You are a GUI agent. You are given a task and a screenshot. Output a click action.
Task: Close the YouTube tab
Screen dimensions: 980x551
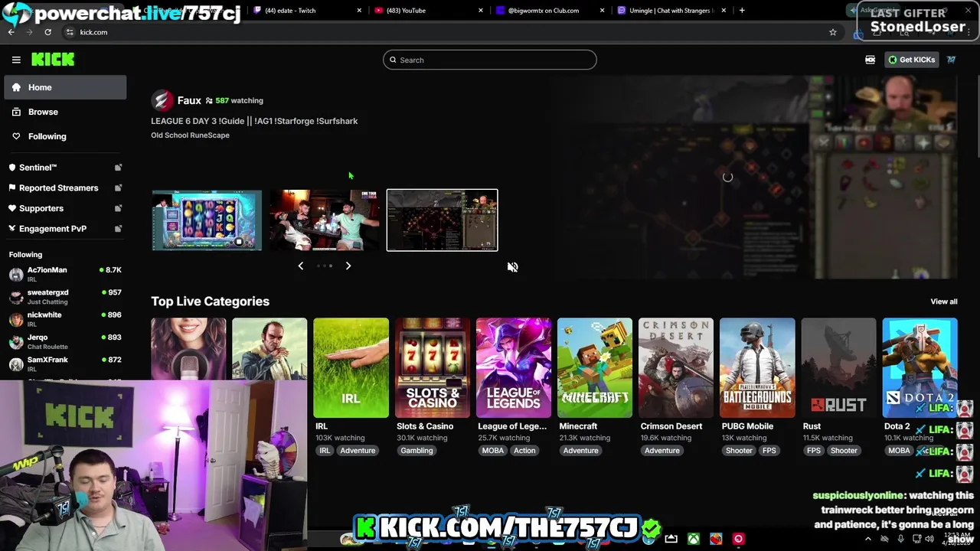[481, 11]
